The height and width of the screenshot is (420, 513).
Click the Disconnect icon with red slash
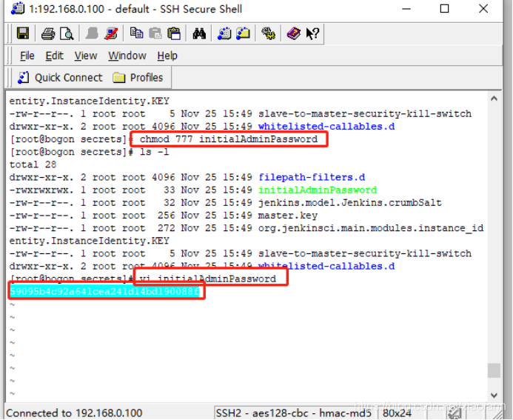(x=111, y=33)
